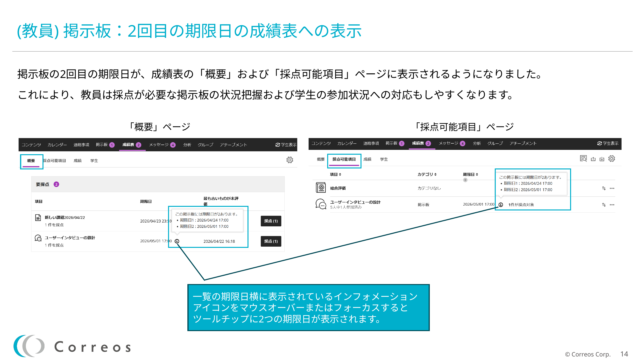Image resolution: width=644 pixels, height=362 pixels.
Task: Open アチーブメント in the left screenshot nav bar
Action: pos(233,145)
